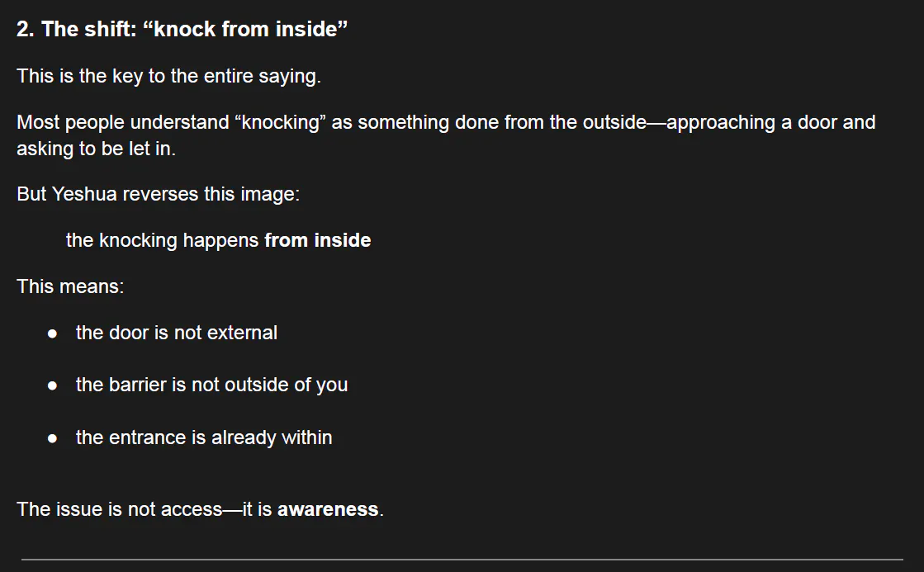The image size is (924, 572).
Task: Click the indented quote "the knocking happens"
Action: 163,240
